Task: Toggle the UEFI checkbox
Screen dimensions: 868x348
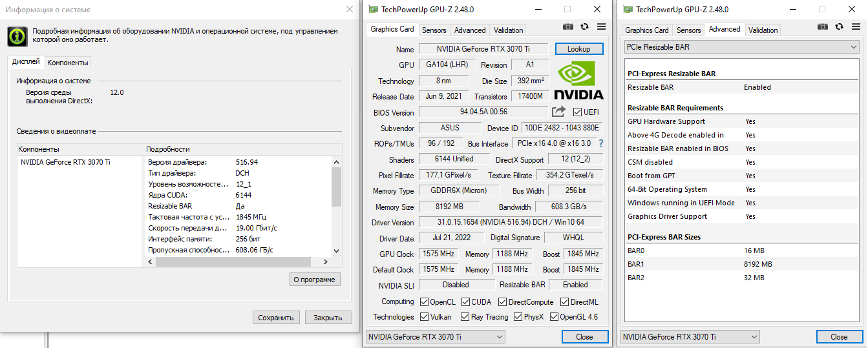Action: click(577, 112)
